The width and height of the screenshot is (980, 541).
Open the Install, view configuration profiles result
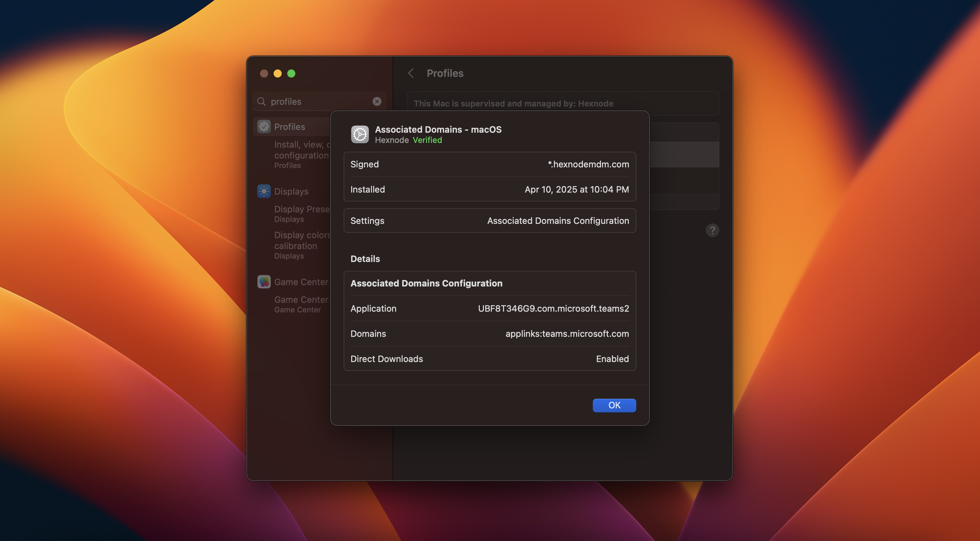(302, 154)
